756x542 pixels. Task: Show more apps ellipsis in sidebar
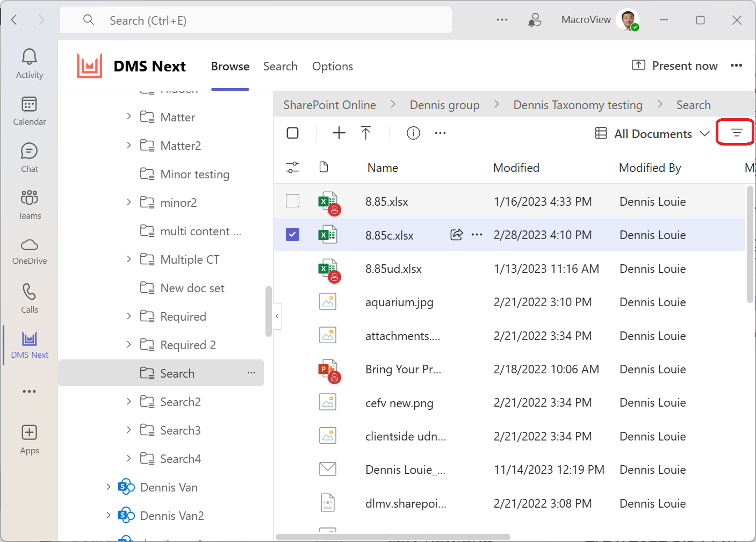click(29, 391)
